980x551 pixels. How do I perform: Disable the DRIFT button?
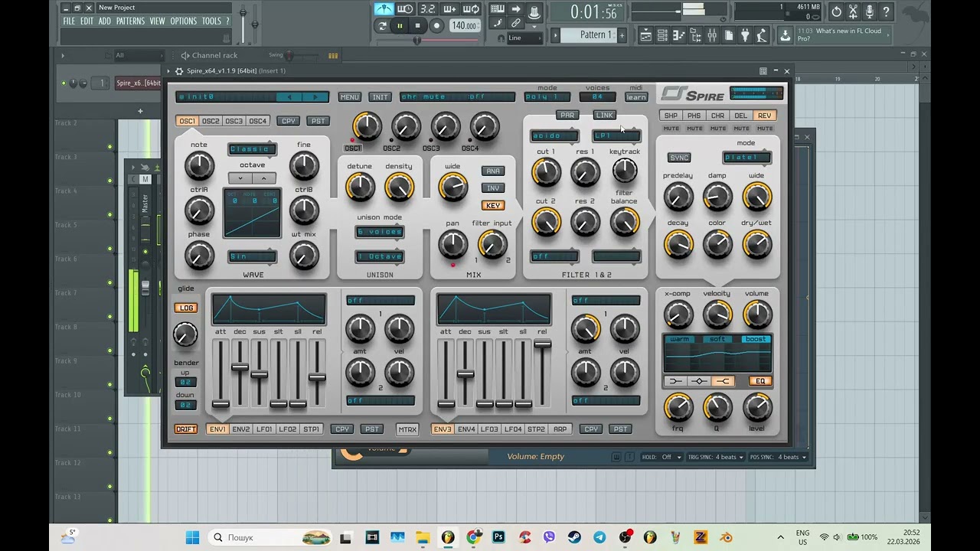point(186,429)
